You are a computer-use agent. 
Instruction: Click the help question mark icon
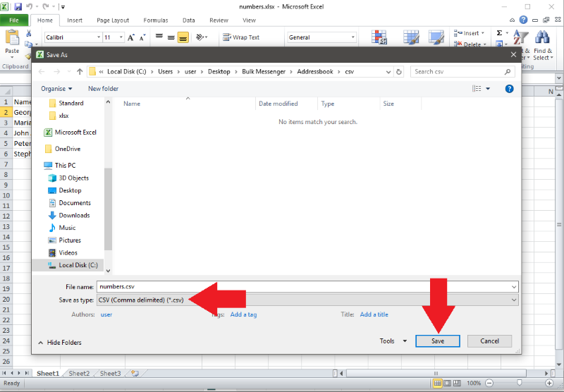pyautogui.click(x=509, y=89)
